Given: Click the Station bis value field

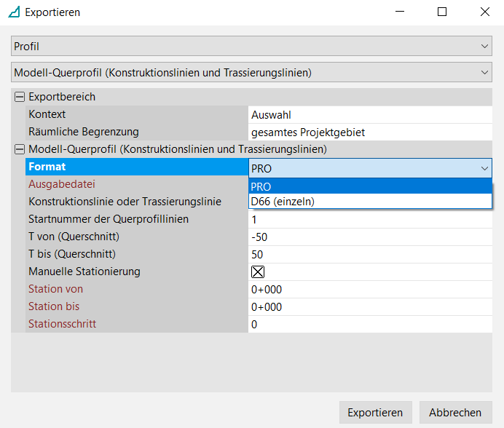Looking at the screenshot, I should click(370, 307).
